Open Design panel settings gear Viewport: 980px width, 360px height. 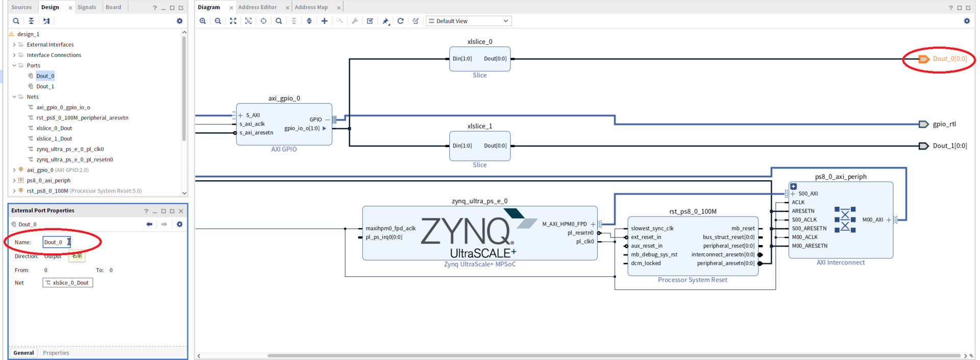pyautogui.click(x=180, y=21)
